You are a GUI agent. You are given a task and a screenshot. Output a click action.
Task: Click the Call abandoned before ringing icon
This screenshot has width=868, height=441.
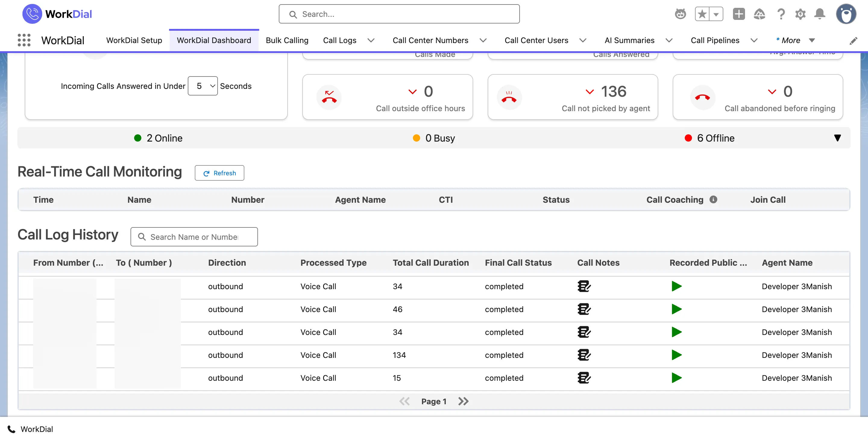[x=702, y=97]
